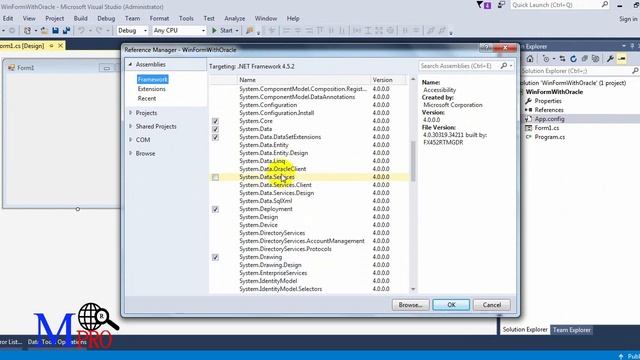Click the Save icon in the toolbar
This screenshot has width=640, height=360.
[56, 31]
